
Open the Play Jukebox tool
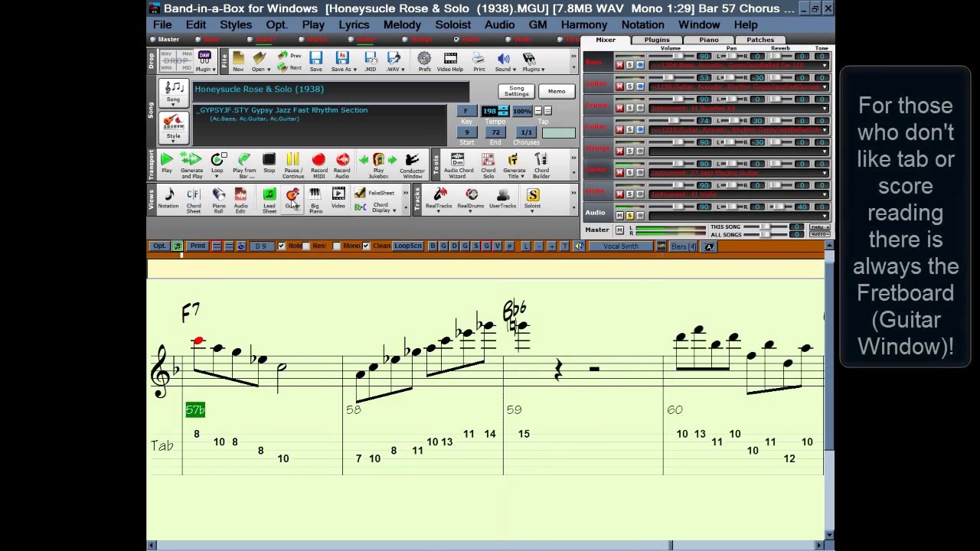click(378, 165)
